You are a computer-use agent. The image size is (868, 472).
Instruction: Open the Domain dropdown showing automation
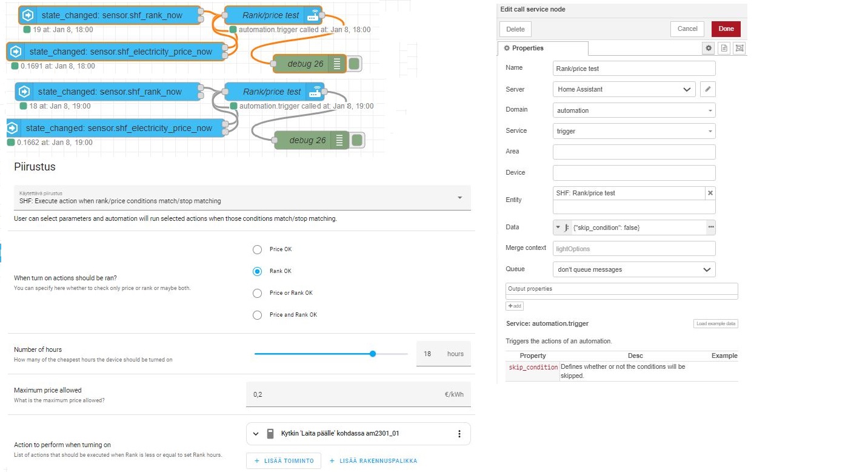(x=634, y=110)
